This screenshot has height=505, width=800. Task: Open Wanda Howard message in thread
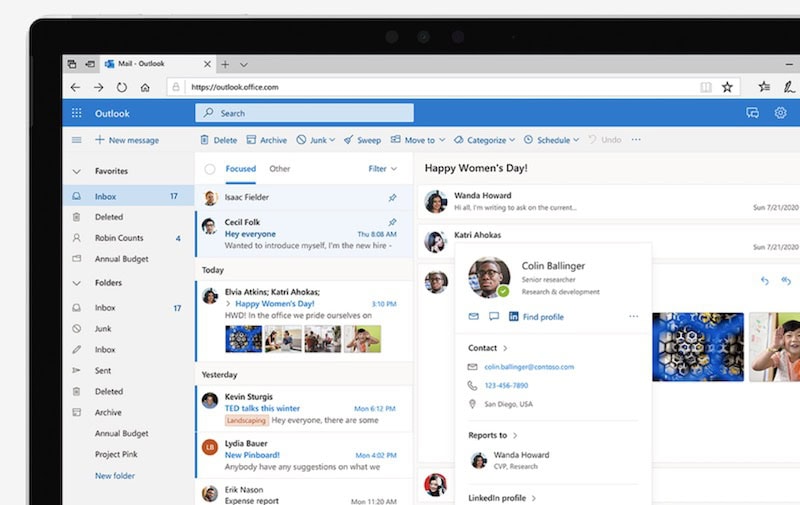(x=609, y=202)
